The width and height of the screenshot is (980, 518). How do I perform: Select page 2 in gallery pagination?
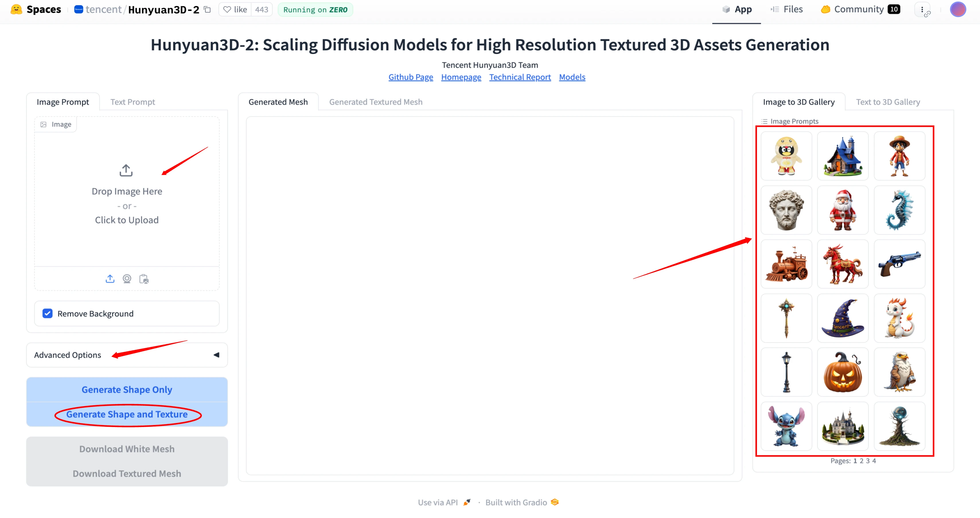click(x=863, y=461)
